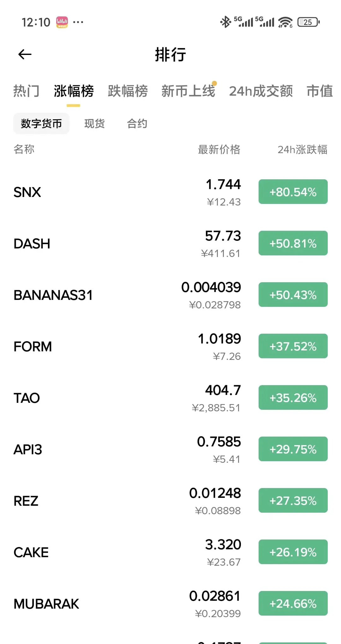341x644 pixels.
Task: Tap the back arrow icon
Action: (x=25, y=54)
